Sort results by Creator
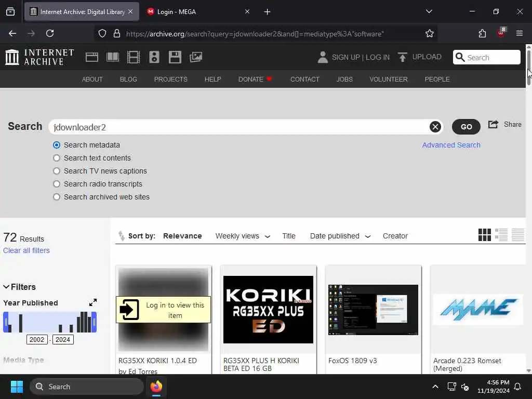Image resolution: width=532 pixels, height=399 pixels. tap(395, 236)
